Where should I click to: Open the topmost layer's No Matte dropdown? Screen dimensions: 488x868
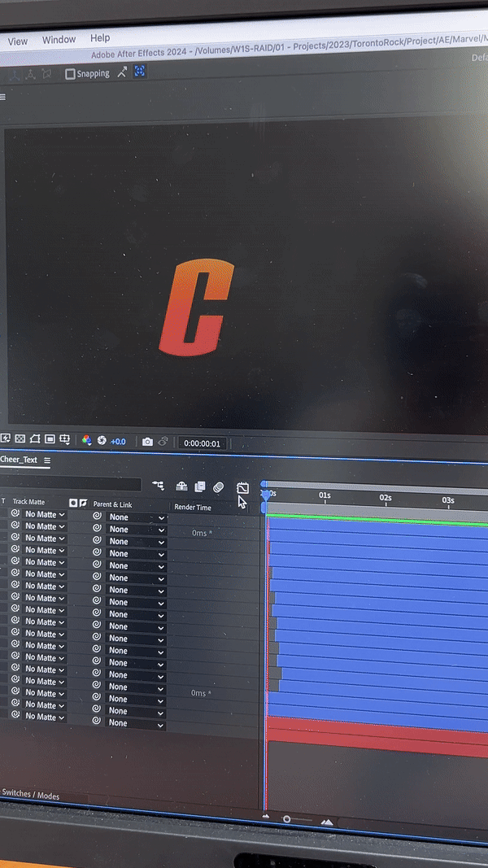[x=44, y=514]
